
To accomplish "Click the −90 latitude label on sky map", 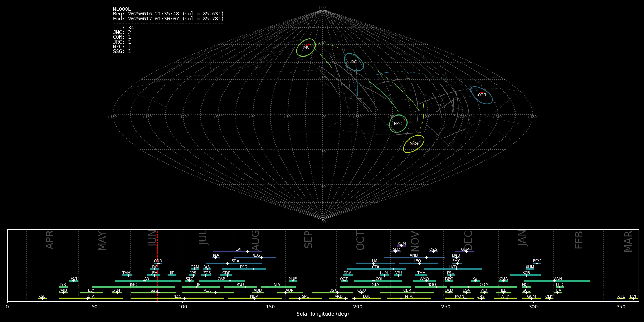I will point(323,222).
